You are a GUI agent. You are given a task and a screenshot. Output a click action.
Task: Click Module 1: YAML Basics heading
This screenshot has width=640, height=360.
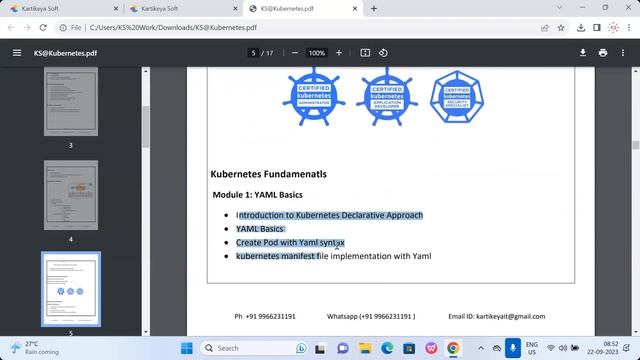click(258, 195)
